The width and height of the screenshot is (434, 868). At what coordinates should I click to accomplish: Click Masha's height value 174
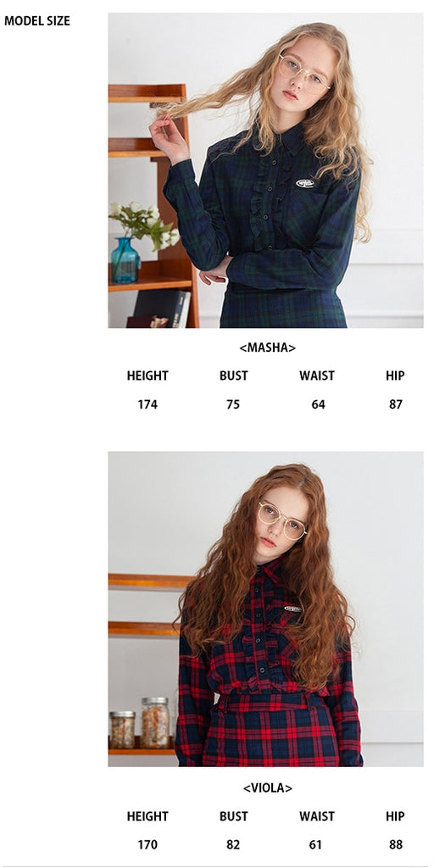click(x=147, y=404)
